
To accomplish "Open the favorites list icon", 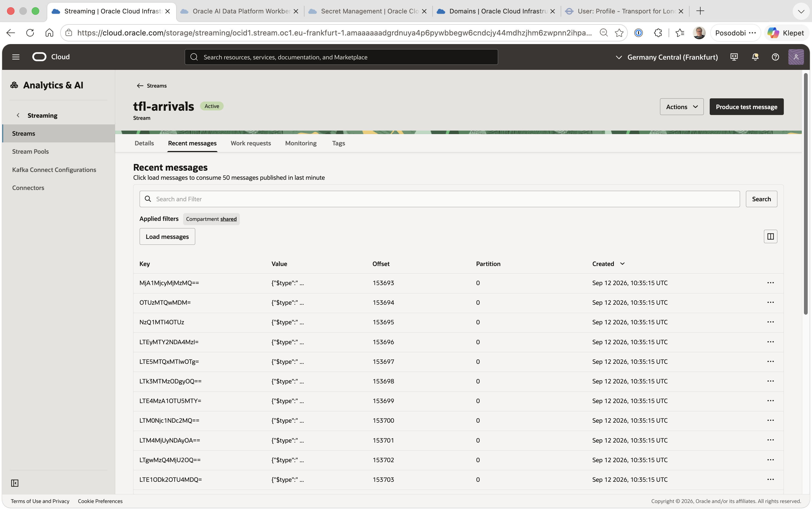I will coord(680,33).
